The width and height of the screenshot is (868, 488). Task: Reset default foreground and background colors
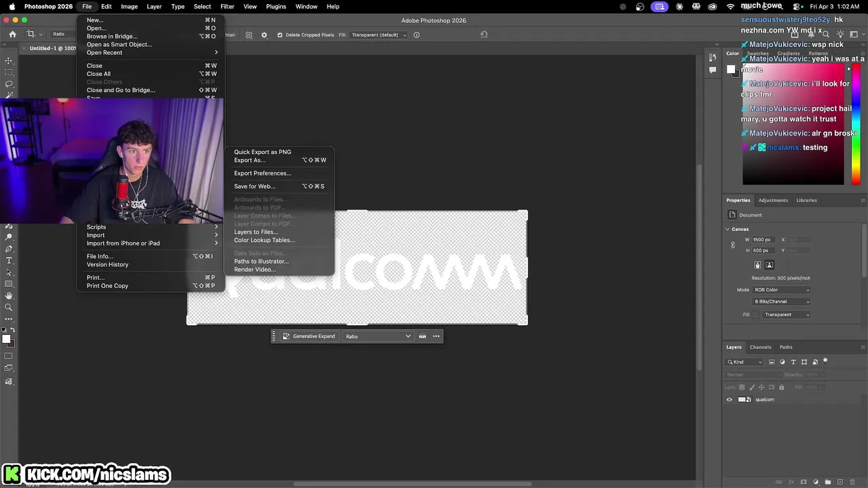(4, 330)
